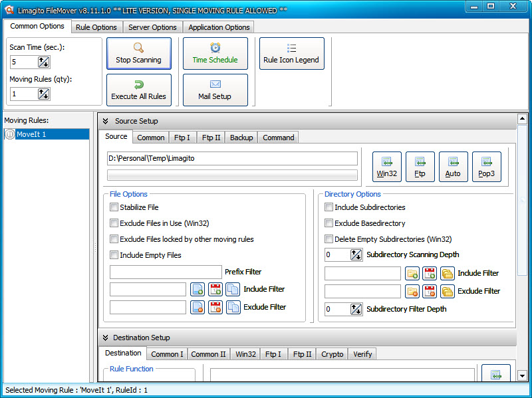Viewport: 532px width, 398px height.
Task: Select the Ftp source icon button
Action: pyautogui.click(x=420, y=166)
